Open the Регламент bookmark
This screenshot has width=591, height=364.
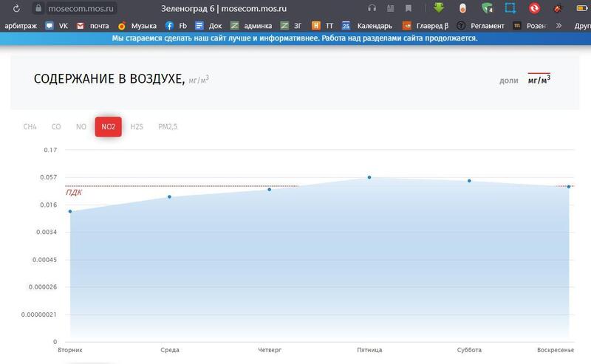(x=481, y=25)
